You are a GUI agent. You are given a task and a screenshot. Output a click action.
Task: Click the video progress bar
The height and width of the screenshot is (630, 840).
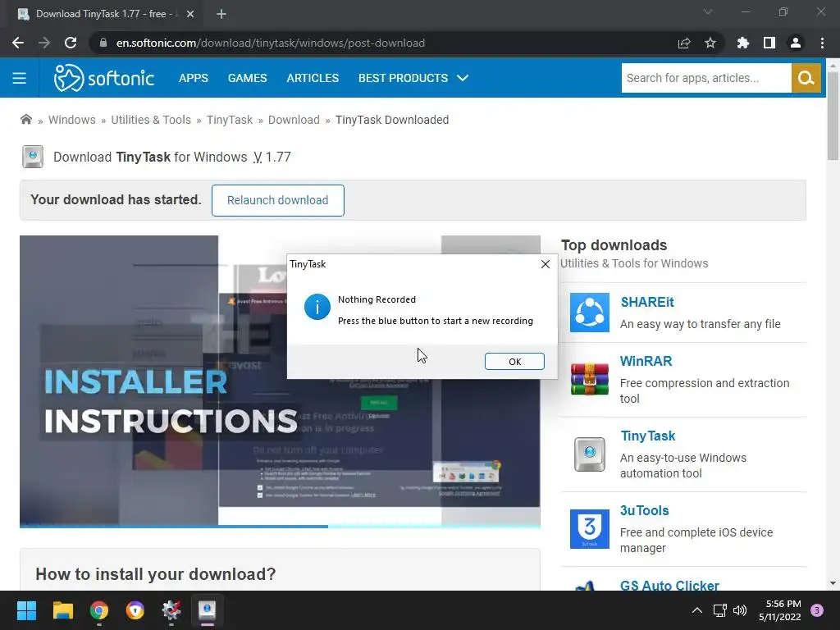point(280,527)
